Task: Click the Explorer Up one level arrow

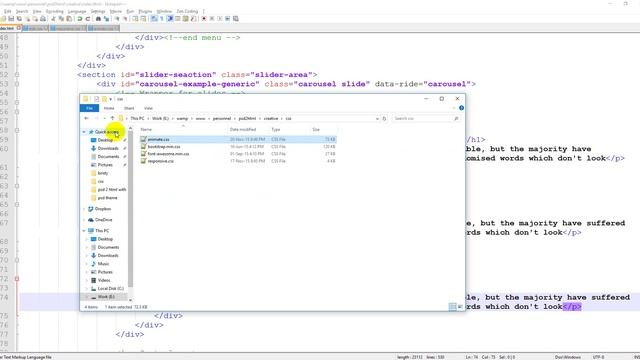Action: [x=112, y=118]
